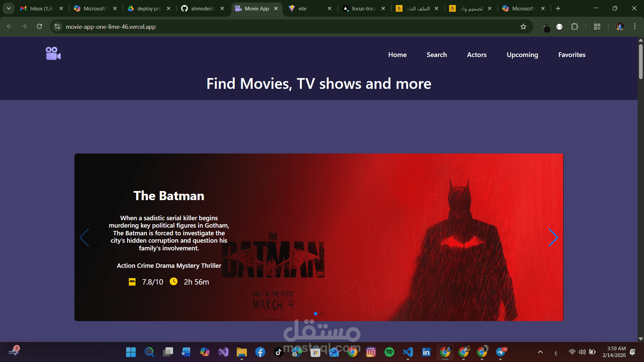Viewport: 644px width, 362px height.
Task: Click the IMDb rating icon
Action: tap(132, 282)
